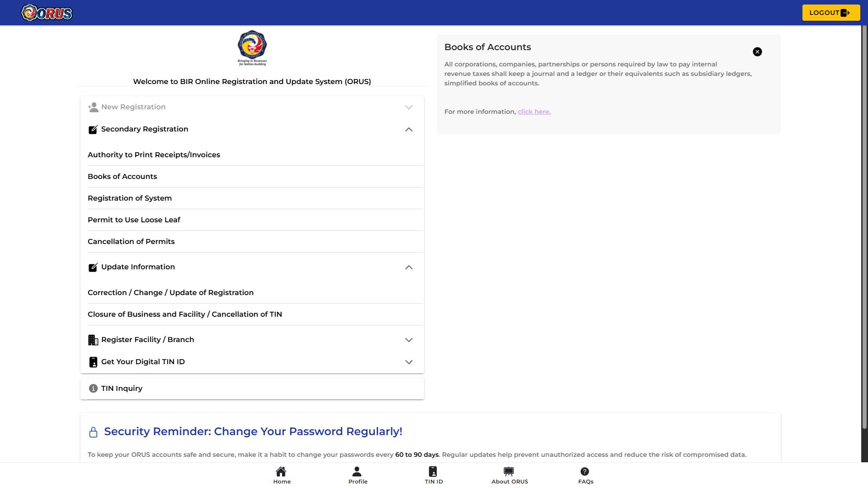
Task: Open TIN ID in bottom navigation
Action: [x=434, y=475]
